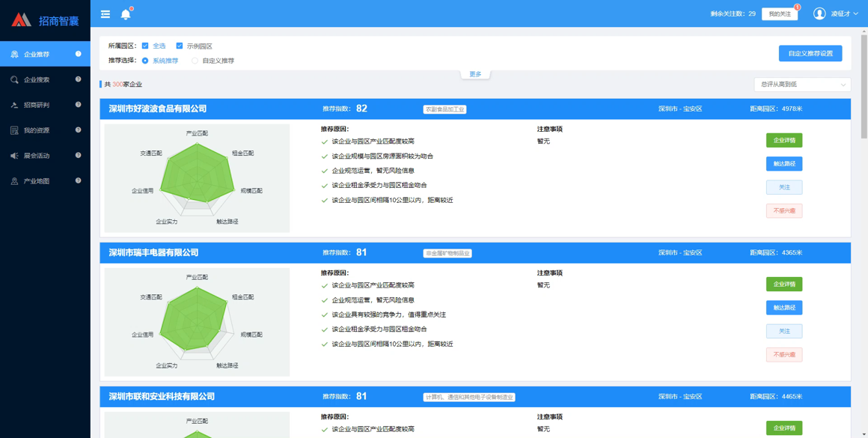View 企业详情 for 深圳市好波波食品有限公司
The width and height of the screenshot is (868, 438).
click(783, 140)
